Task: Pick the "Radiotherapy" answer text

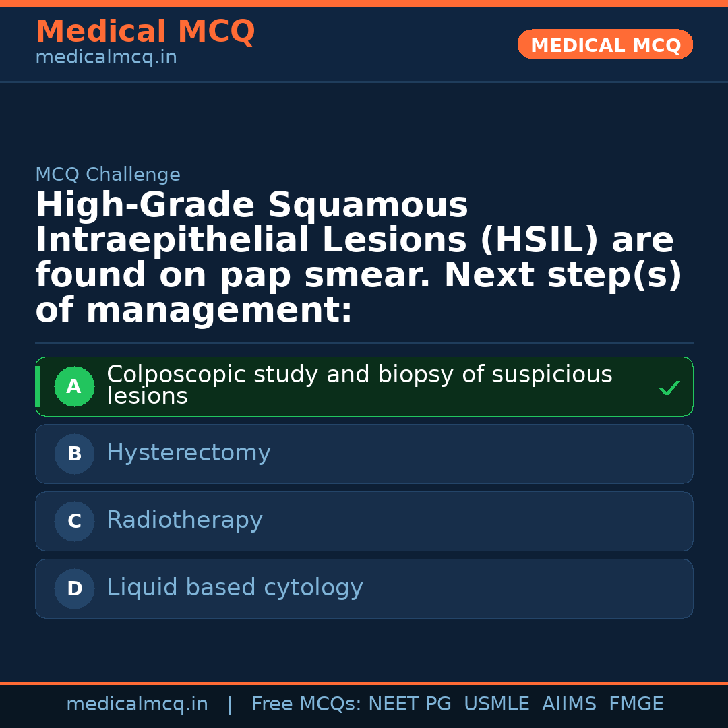Action: click(x=185, y=520)
